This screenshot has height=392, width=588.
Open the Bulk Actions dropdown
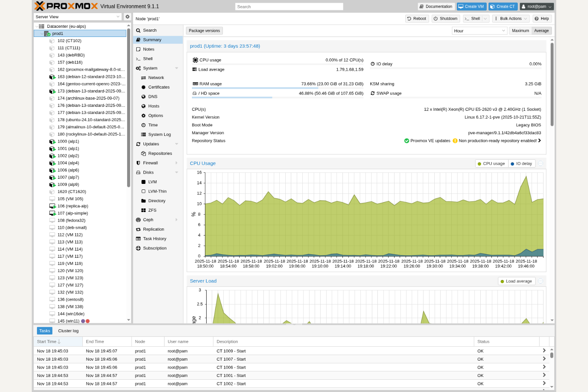click(x=511, y=19)
